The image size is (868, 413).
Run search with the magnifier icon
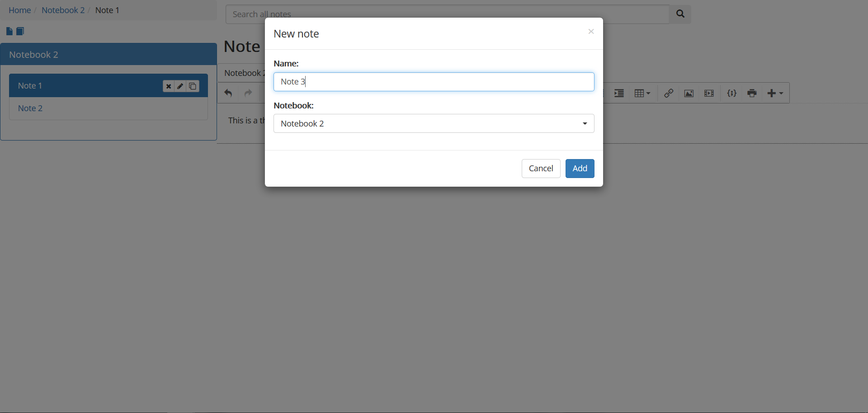tap(680, 14)
